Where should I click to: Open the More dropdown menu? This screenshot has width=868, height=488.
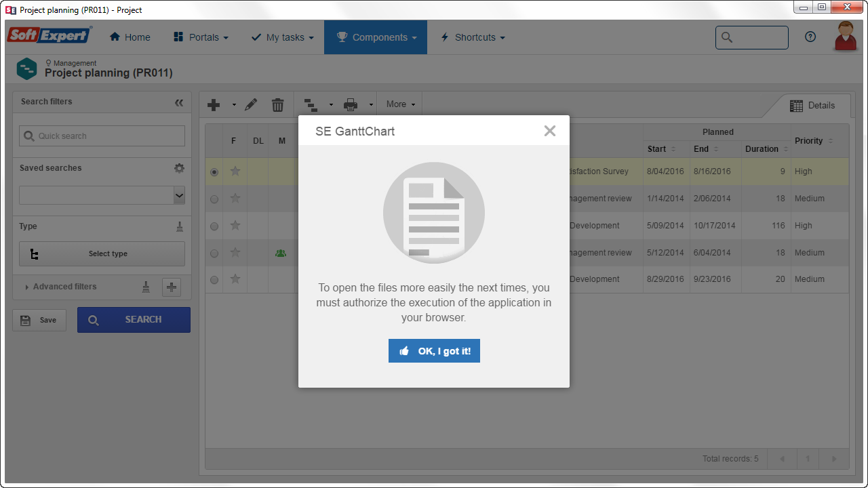point(401,104)
